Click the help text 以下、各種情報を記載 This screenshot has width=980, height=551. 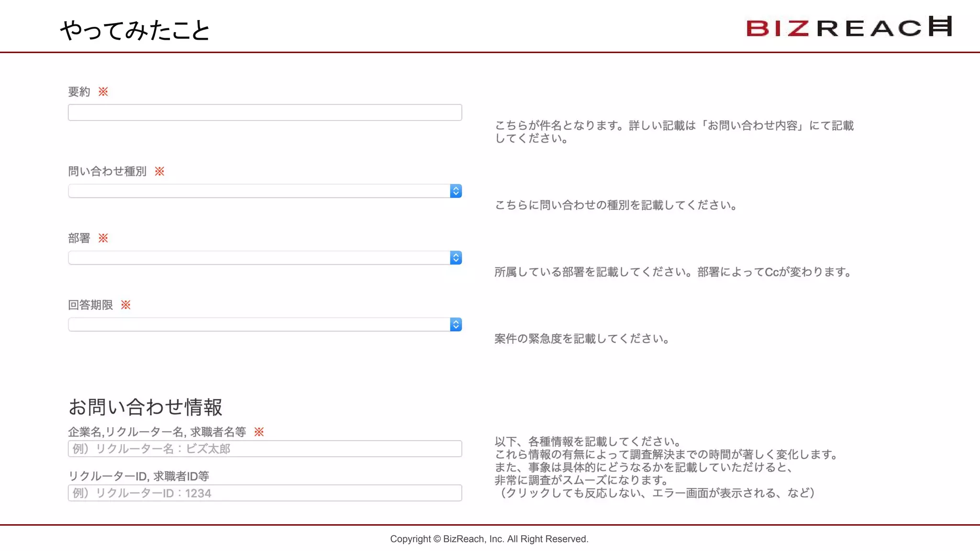666,467
